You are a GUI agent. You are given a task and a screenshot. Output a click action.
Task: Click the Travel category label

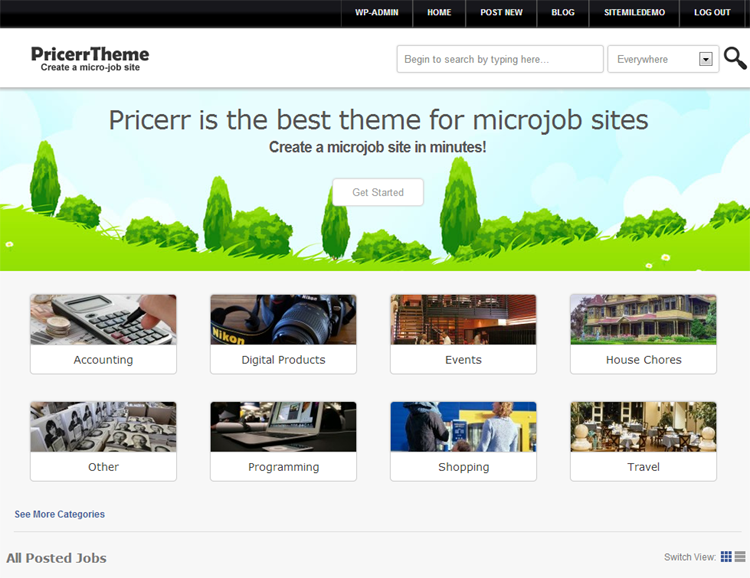643,467
